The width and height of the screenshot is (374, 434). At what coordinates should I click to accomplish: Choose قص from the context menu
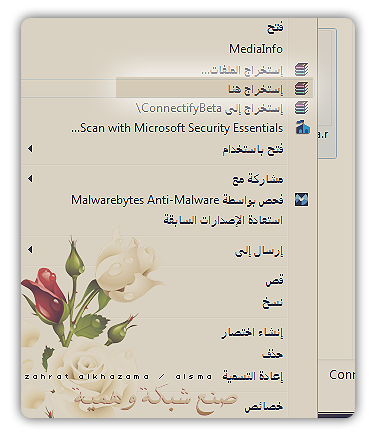click(x=274, y=281)
